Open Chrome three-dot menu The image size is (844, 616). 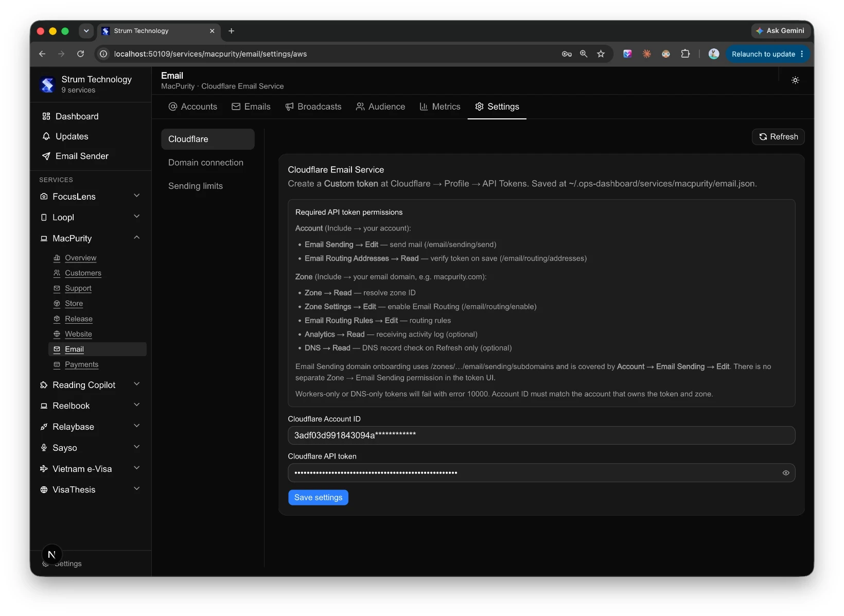(x=802, y=54)
